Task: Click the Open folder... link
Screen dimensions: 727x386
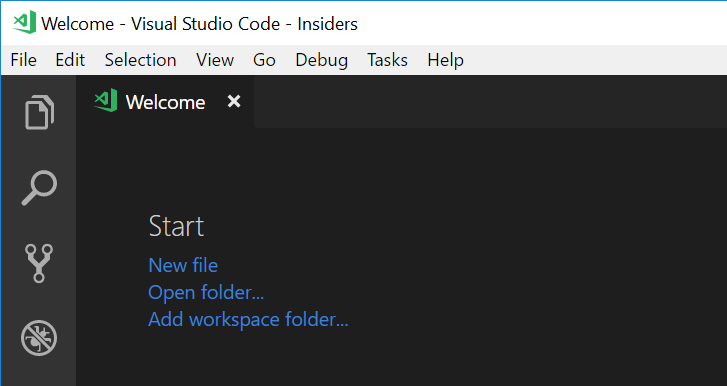Action: click(206, 292)
